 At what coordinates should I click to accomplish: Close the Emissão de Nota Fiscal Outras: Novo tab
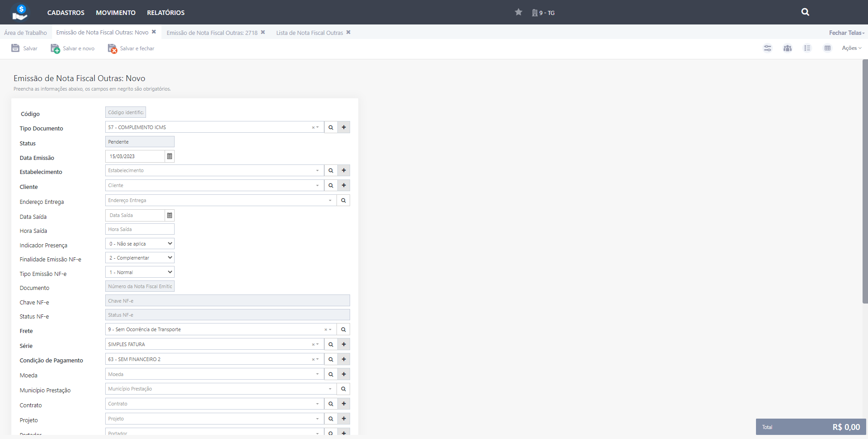(154, 32)
